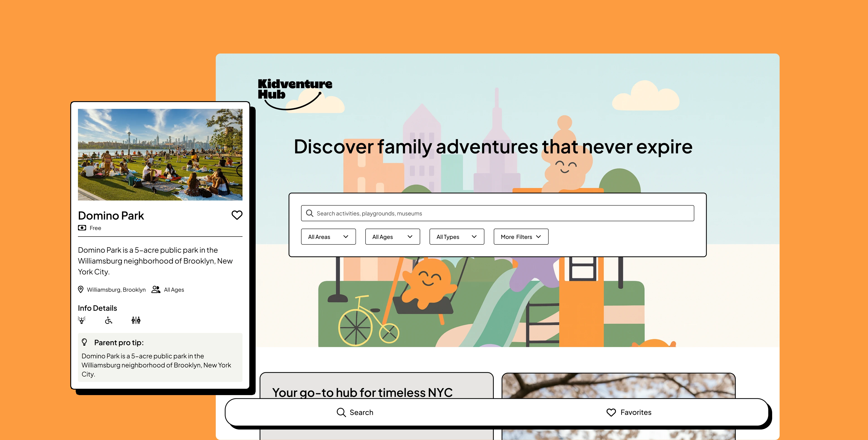
Task: Open the All Ages filter dropdown
Action: click(393, 237)
